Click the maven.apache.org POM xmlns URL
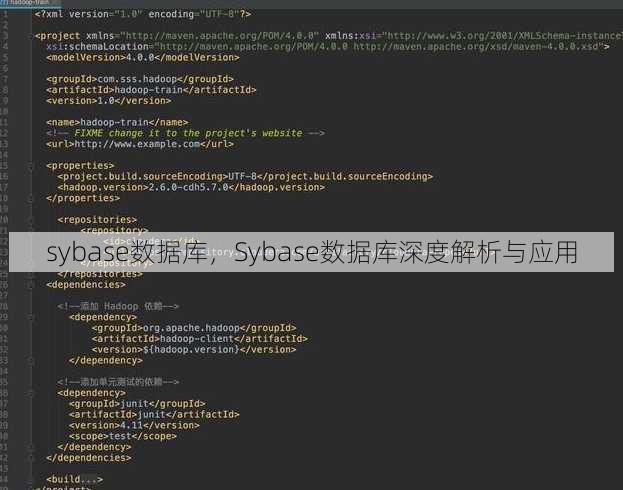623x490 pixels. 220,36
